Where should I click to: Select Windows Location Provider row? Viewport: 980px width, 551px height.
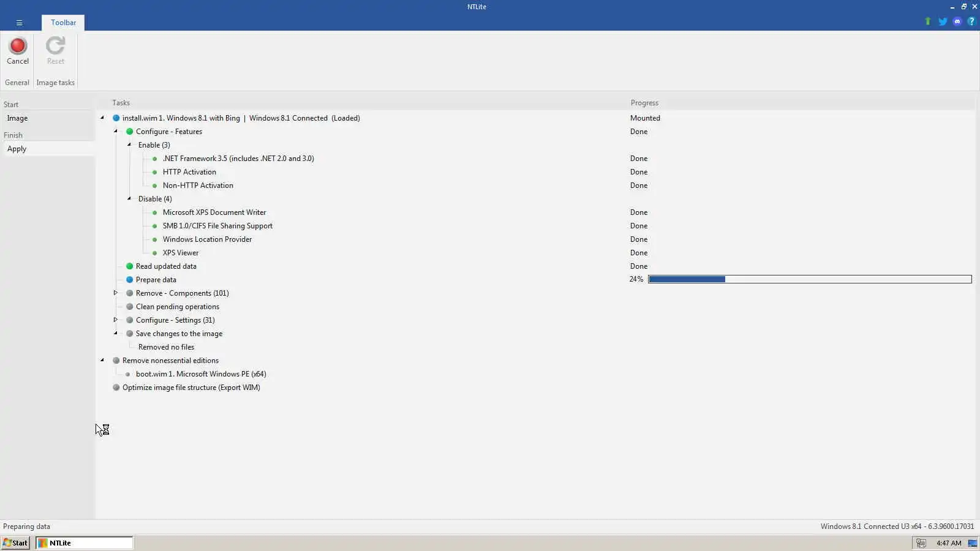[207, 239]
